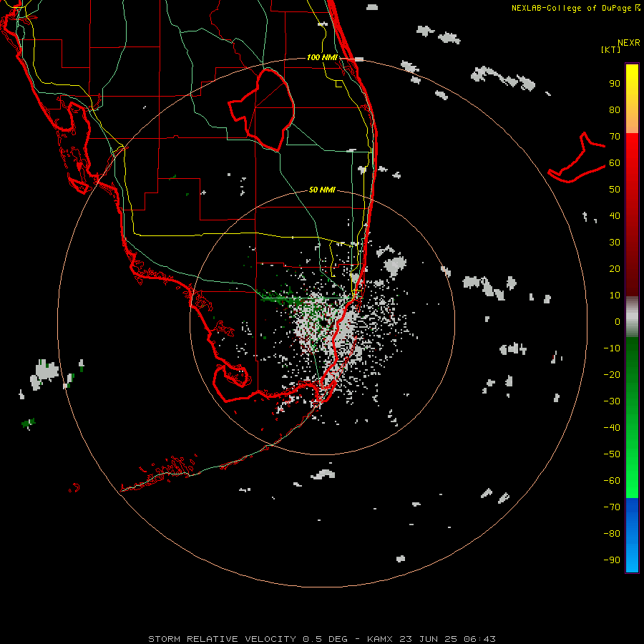Click the blue bottom segment of the color bar
The width and height of the screenshot is (644, 644).
point(632,535)
